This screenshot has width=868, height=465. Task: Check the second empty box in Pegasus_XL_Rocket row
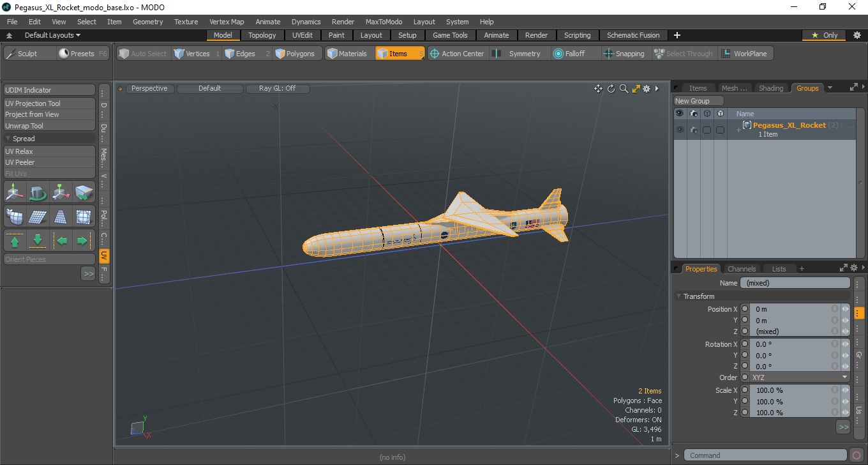(x=720, y=130)
